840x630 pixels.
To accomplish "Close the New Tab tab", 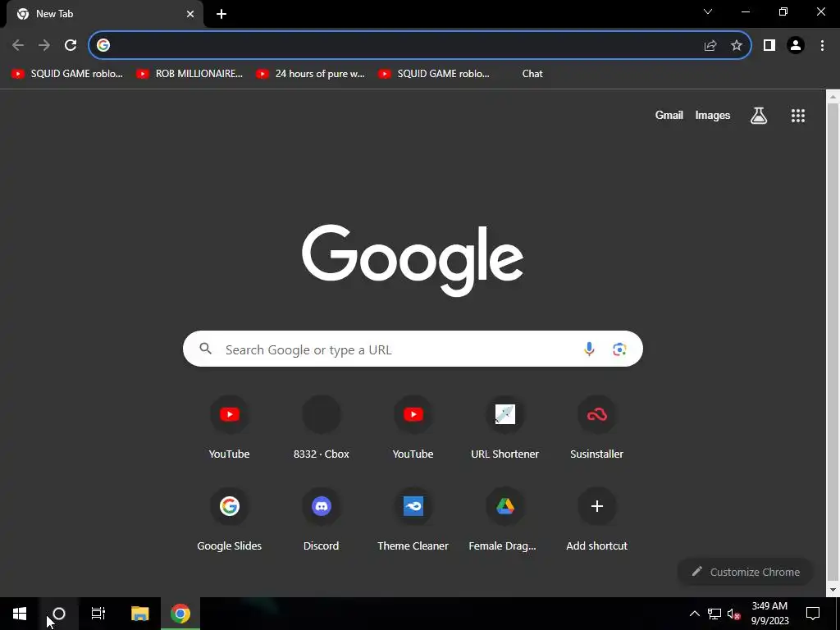I will [190, 14].
